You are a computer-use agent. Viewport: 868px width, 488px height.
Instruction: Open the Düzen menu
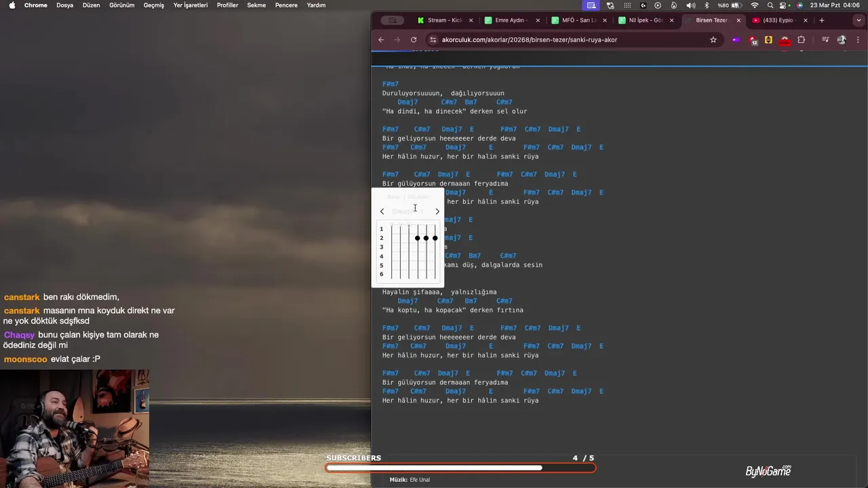[92, 5]
